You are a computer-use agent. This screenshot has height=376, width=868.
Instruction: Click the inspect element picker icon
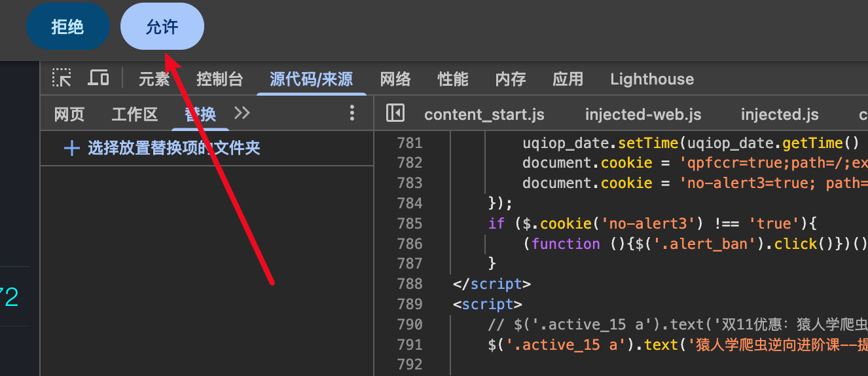[62, 79]
